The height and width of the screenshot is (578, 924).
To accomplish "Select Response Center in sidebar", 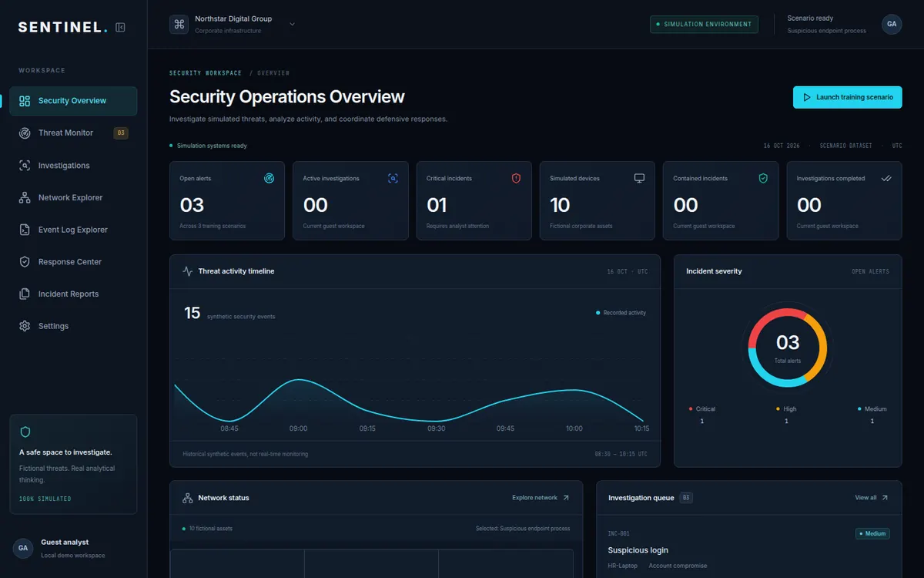I will [x=73, y=262].
